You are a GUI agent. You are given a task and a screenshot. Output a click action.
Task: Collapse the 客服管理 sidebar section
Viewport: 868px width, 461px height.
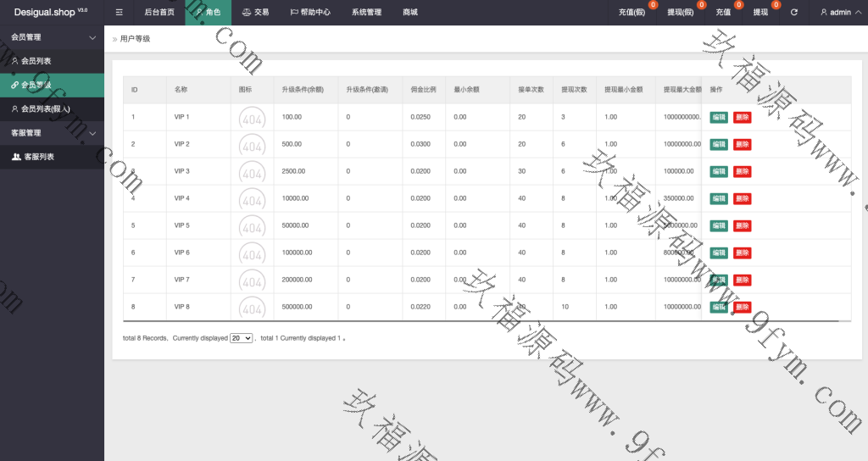click(x=92, y=133)
